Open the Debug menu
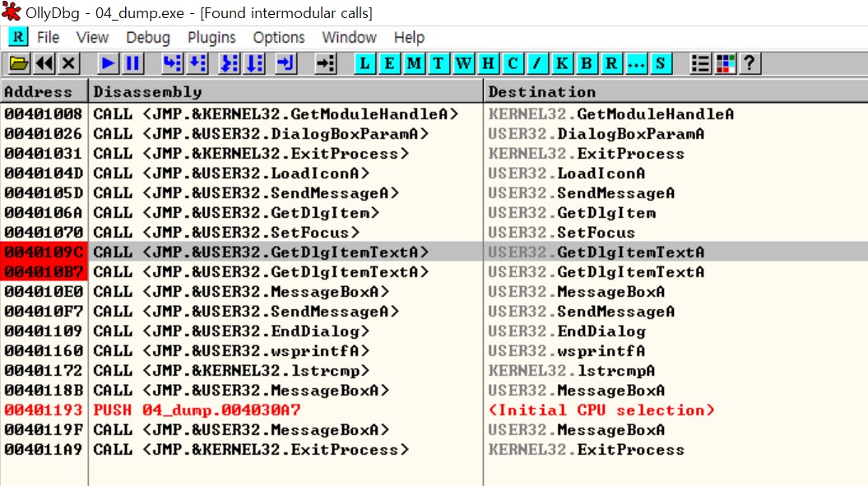 (148, 37)
